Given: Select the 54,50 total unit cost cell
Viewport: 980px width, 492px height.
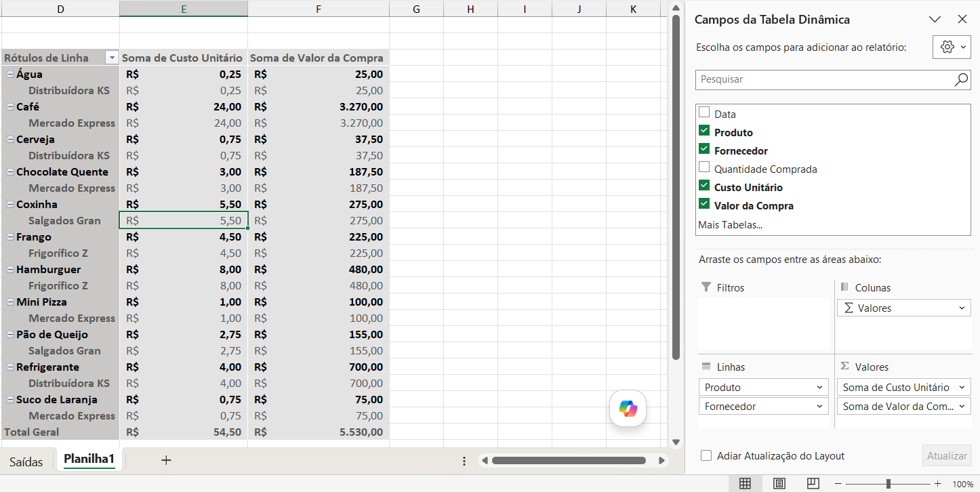Looking at the screenshot, I should point(184,432).
